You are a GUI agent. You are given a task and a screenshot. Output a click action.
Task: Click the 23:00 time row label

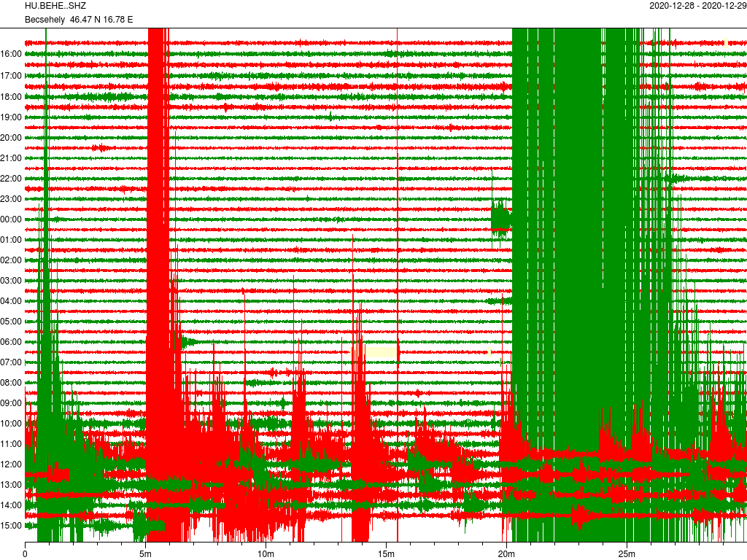(11, 198)
